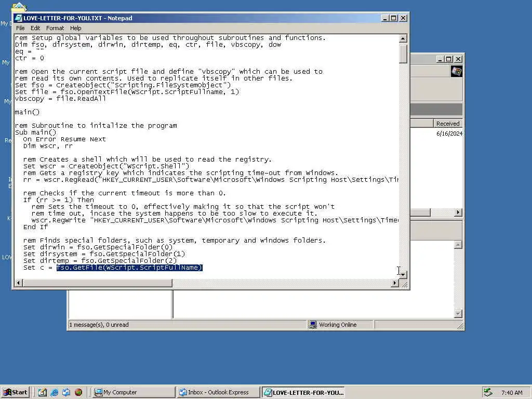Click the LOVE-LETTER-FOR-YOU taskbar button
This screenshot has width=532, height=399.
[303, 392]
